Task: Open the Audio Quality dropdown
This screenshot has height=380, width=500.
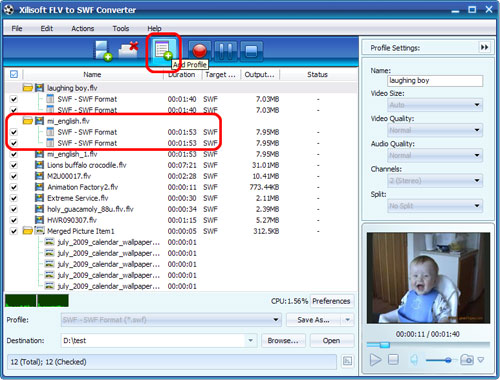Action: tap(435, 155)
